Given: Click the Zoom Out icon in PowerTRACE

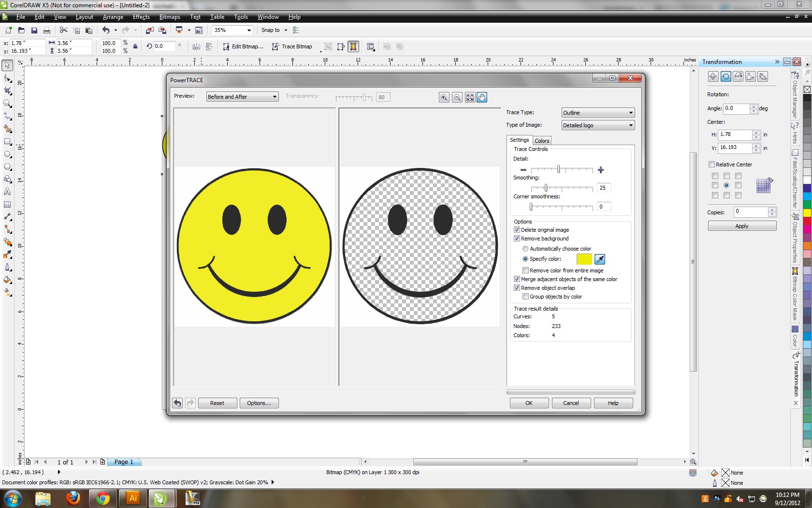Looking at the screenshot, I should (x=457, y=97).
